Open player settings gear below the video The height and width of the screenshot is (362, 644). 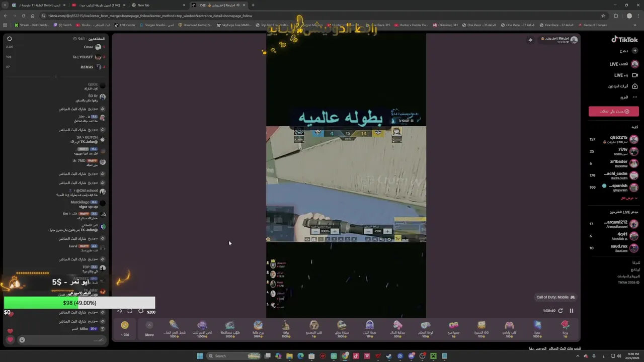(x=140, y=311)
